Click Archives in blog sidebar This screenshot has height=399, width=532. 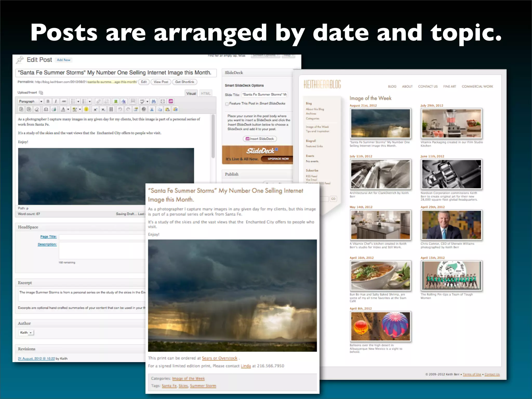[x=311, y=114]
